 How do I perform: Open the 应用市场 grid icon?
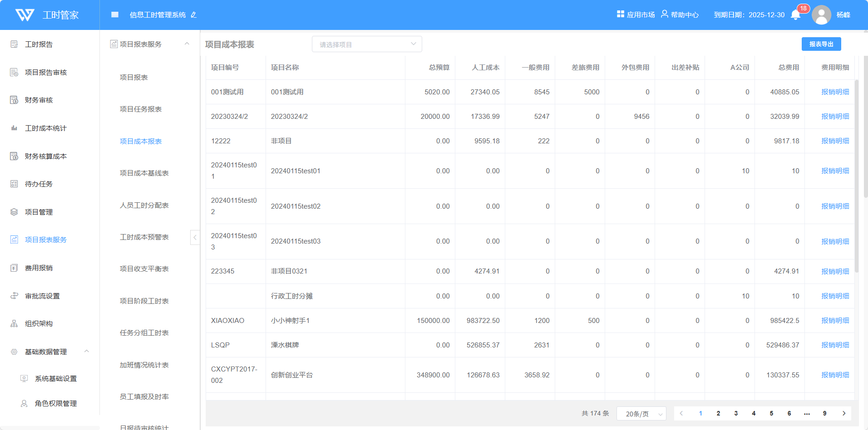tap(621, 15)
